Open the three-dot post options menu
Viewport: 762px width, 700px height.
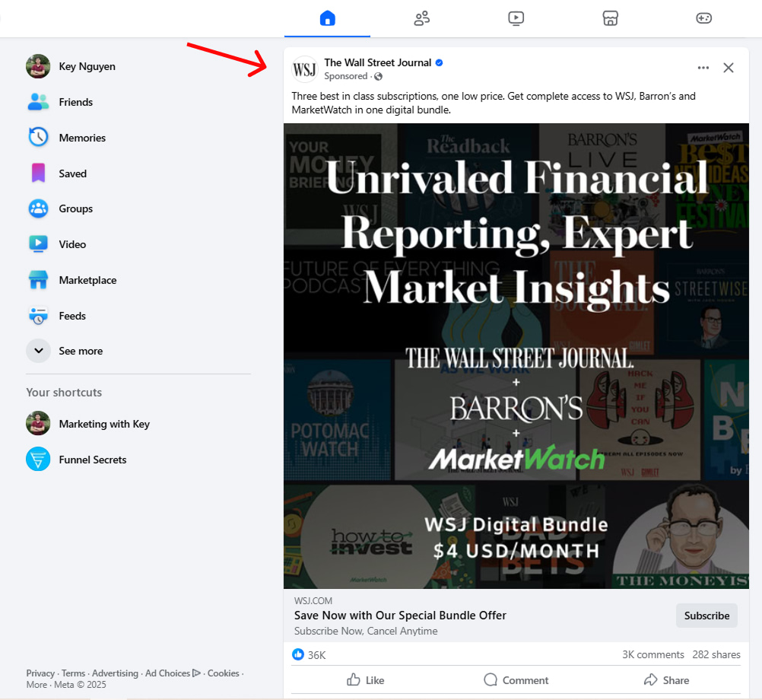click(703, 68)
